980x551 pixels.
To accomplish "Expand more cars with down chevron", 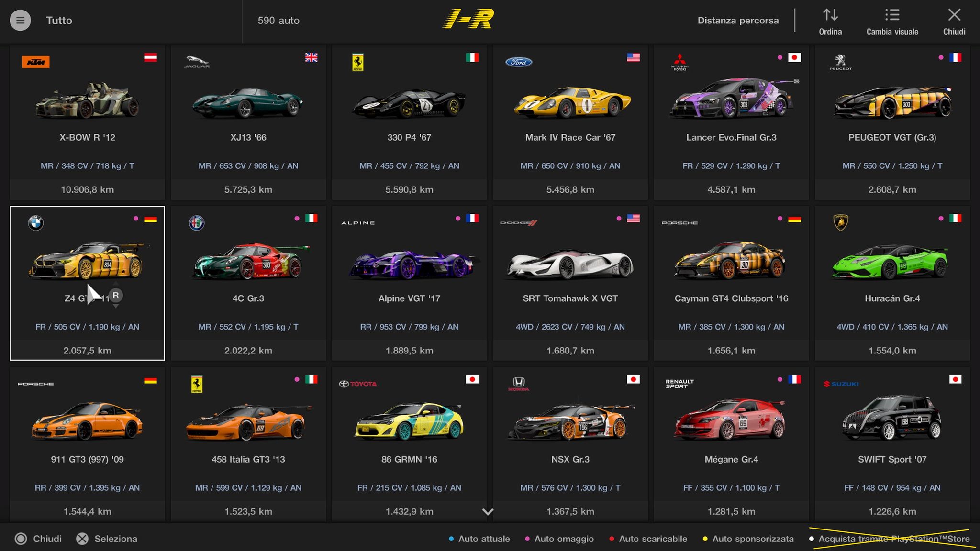I will pos(488,512).
